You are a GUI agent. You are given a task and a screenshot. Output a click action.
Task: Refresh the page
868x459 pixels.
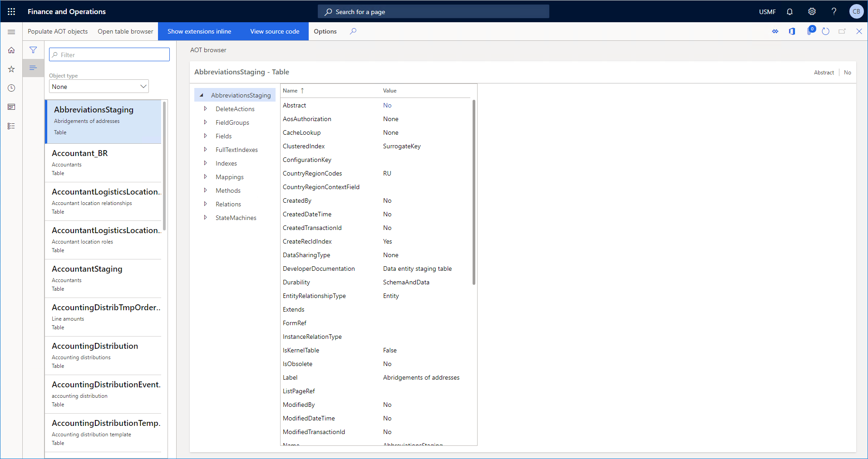[826, 31]
